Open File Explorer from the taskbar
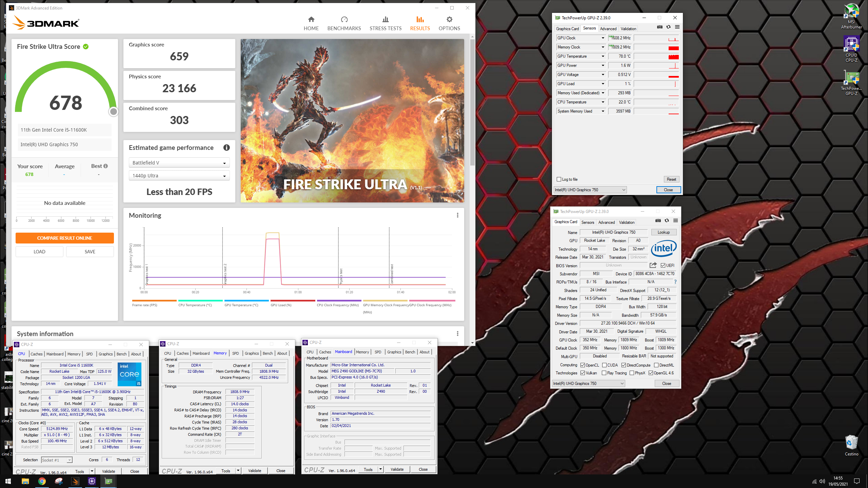868x488 pixels. pyautogui.click(x=25, y=481)
